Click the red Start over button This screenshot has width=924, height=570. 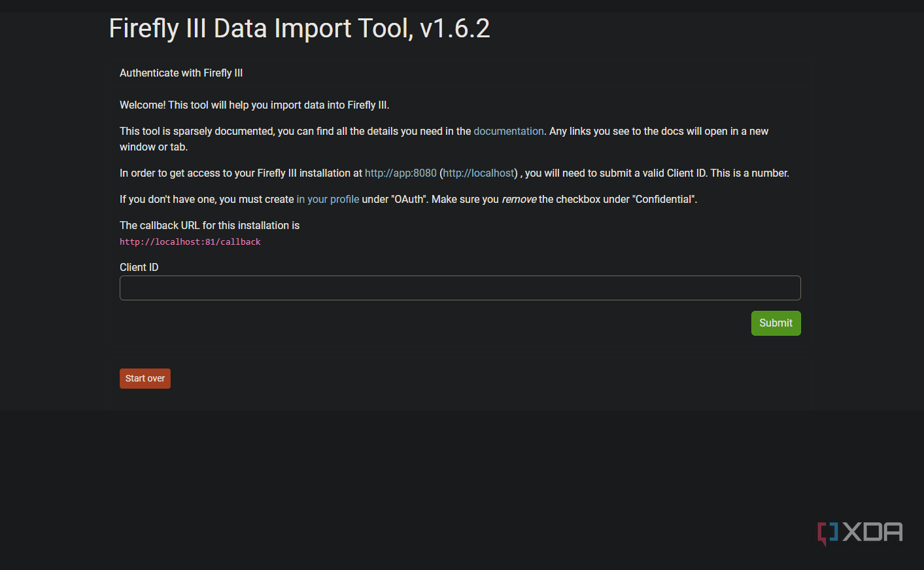(145, 378)
